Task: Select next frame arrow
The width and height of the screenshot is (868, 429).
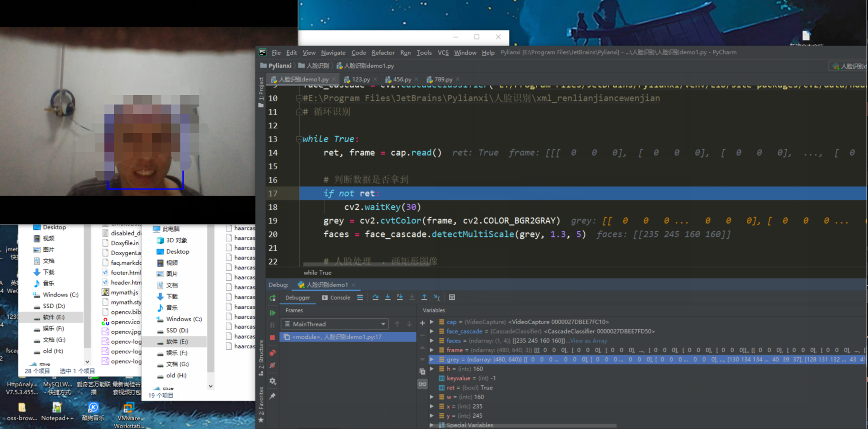Action: pos(409,324)
